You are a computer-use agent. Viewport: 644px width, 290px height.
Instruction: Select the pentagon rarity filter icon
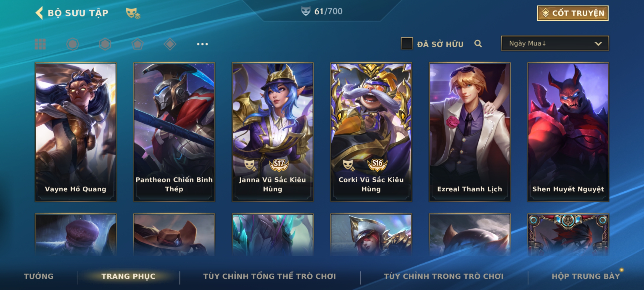137,44
